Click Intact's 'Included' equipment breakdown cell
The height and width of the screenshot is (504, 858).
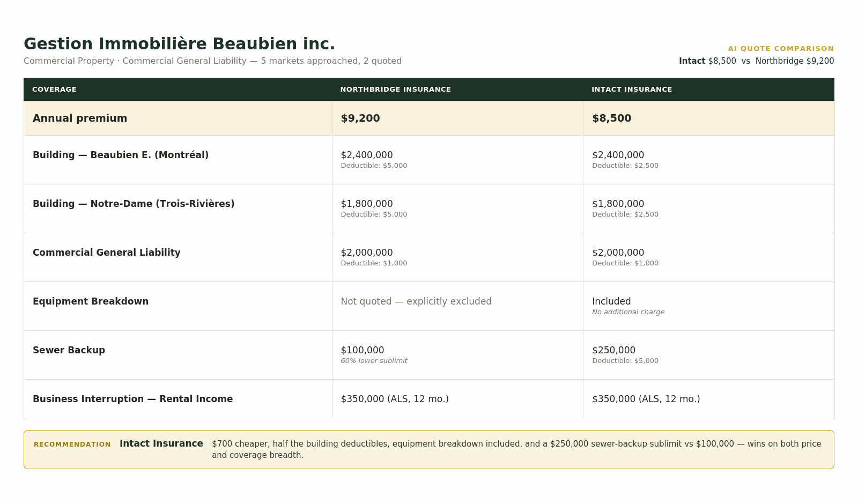pos(708,306)
